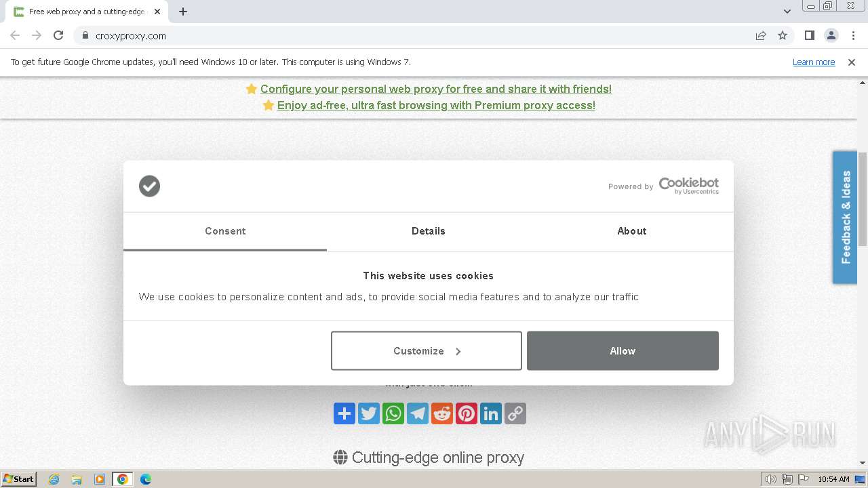Share the page on Twitter
The height and width of the screenshot is (488, 868).
pyautogui.click(x=369, y=413)
